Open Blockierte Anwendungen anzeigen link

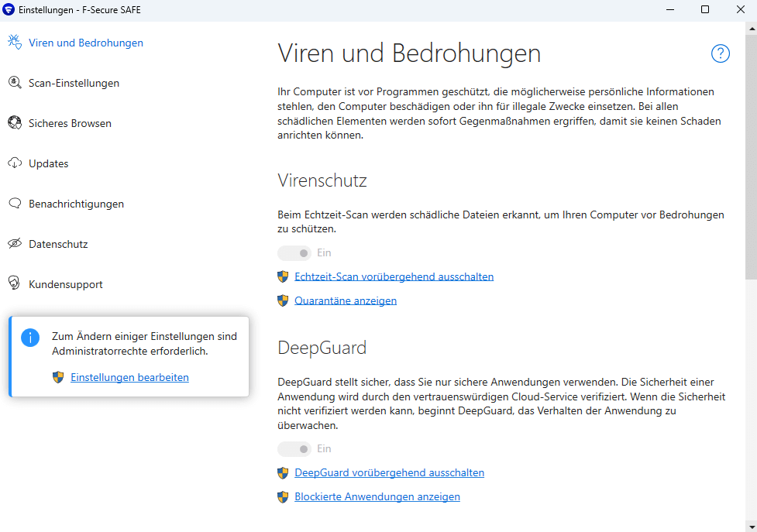(x=377, y=497)
